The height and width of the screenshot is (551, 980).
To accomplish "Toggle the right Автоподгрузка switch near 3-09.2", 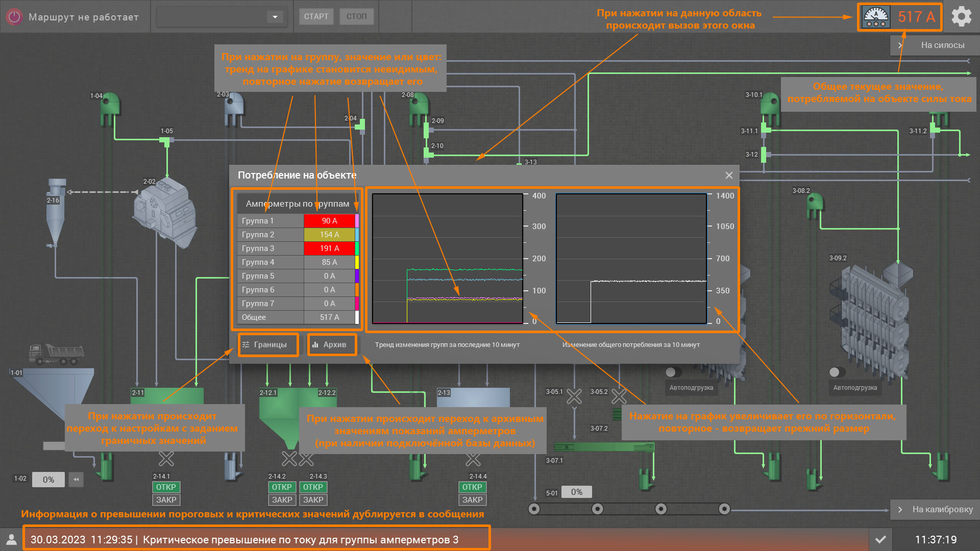I will (837, 372).
